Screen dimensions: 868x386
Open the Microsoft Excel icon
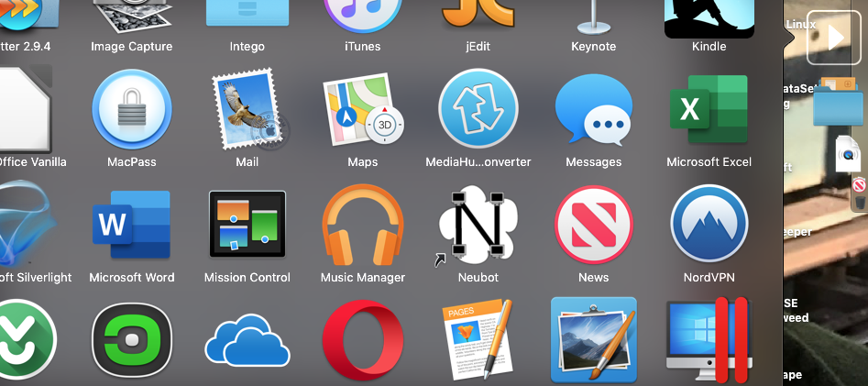click(x=709, y=109)
